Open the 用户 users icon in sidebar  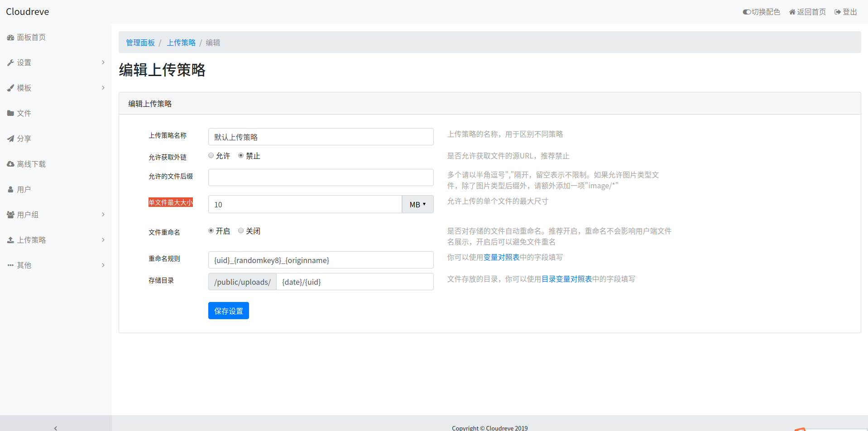coord(10,189)
